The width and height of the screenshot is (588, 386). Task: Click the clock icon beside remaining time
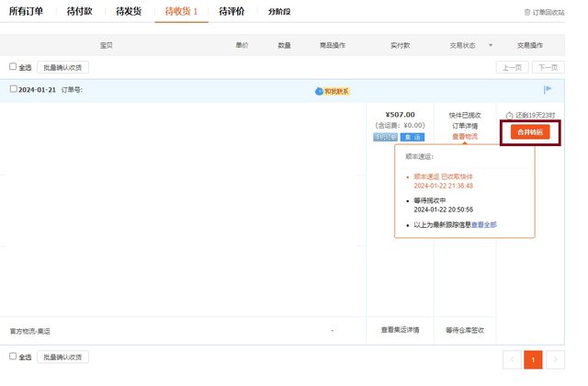tap(508, 116)
